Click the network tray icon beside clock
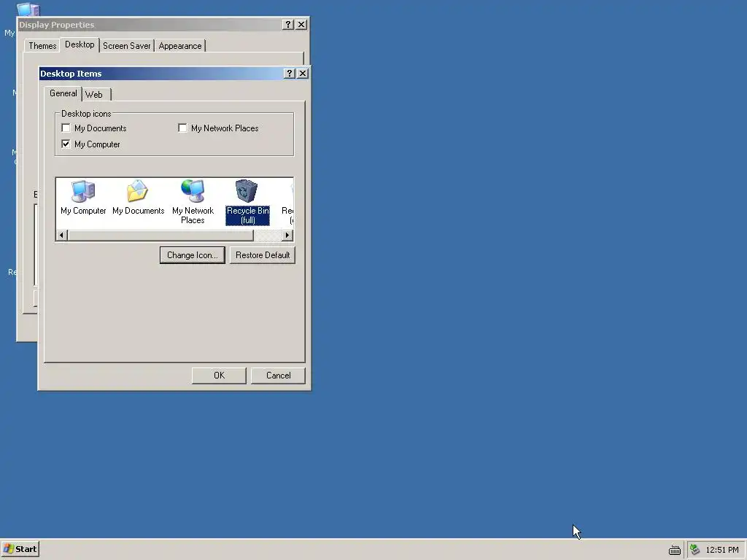 pyautogui.click(x=695, y=550)
